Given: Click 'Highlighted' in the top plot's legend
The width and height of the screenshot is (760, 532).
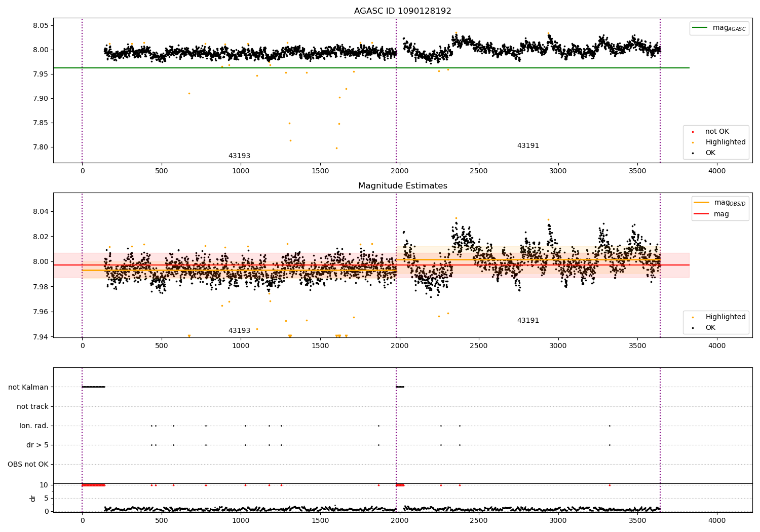Looking at the screenshot, I should 726,142.
